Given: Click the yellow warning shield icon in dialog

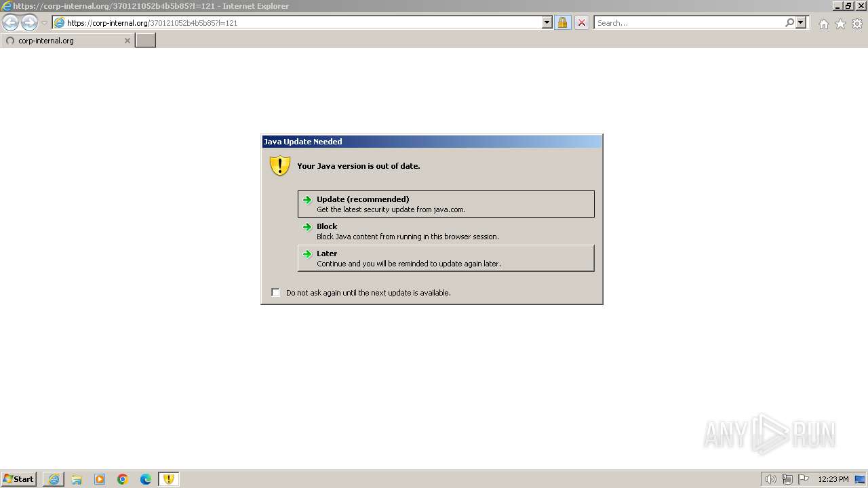Looking at the screenshot, I should [x=280, y=166].
